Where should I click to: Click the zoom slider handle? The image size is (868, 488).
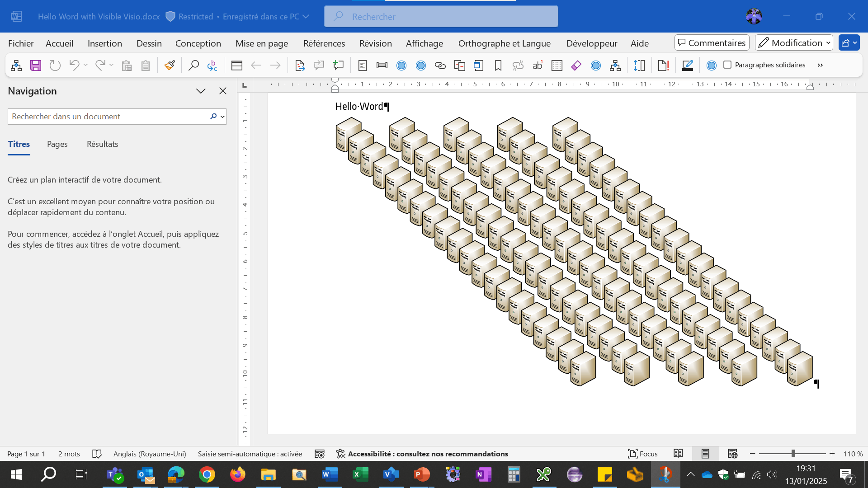(793, 453)
